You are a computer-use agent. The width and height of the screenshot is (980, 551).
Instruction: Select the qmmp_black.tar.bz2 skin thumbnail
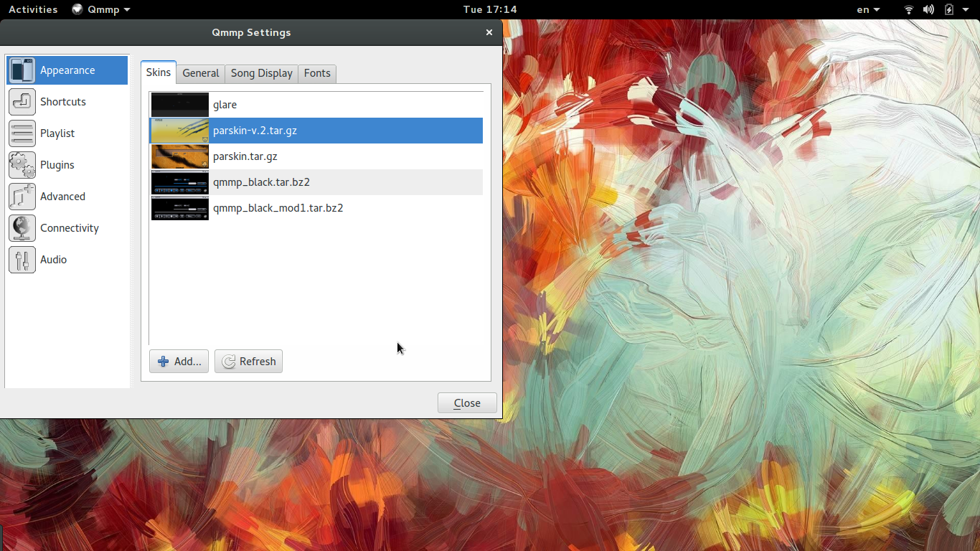pos(180,182)
